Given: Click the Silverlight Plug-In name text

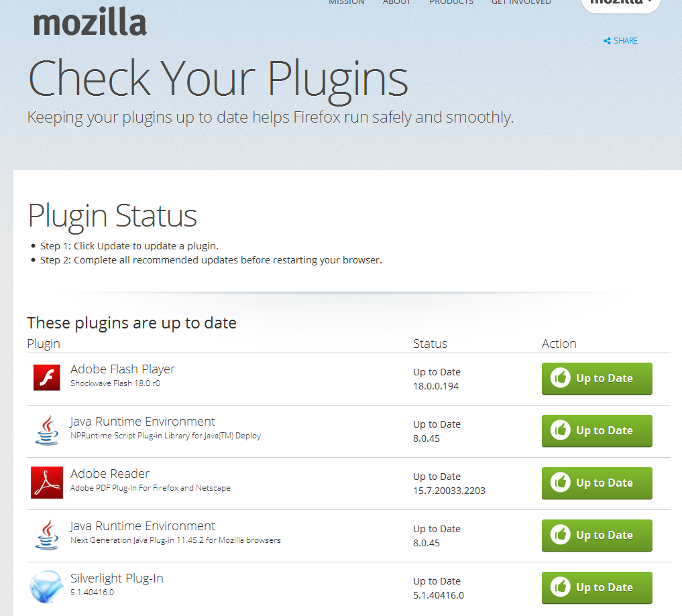Looking at the screenshot, I should [x=117, y=578].
